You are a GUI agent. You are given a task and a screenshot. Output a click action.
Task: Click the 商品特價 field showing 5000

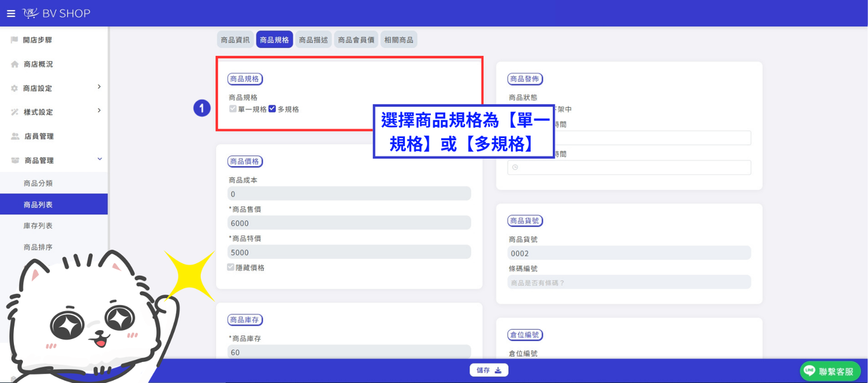pyautogui.click(x=349, y=252)
